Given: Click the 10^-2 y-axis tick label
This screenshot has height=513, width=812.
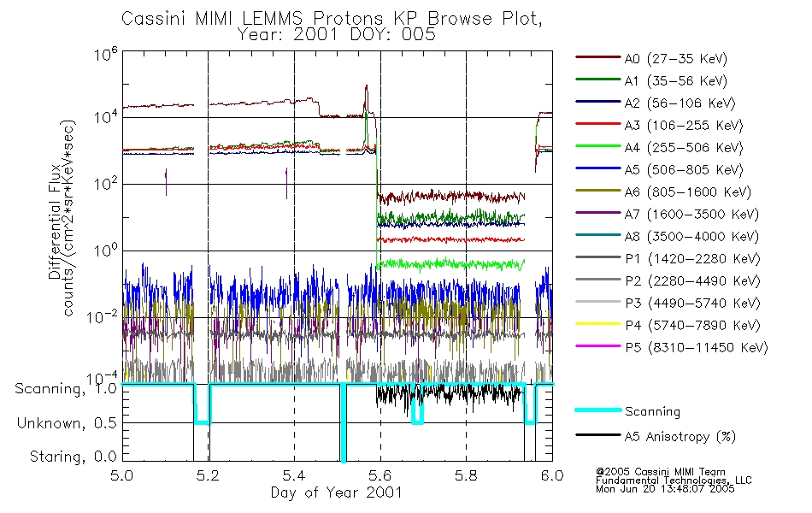Looking at the screenshot, I should (x=102, y=317).
